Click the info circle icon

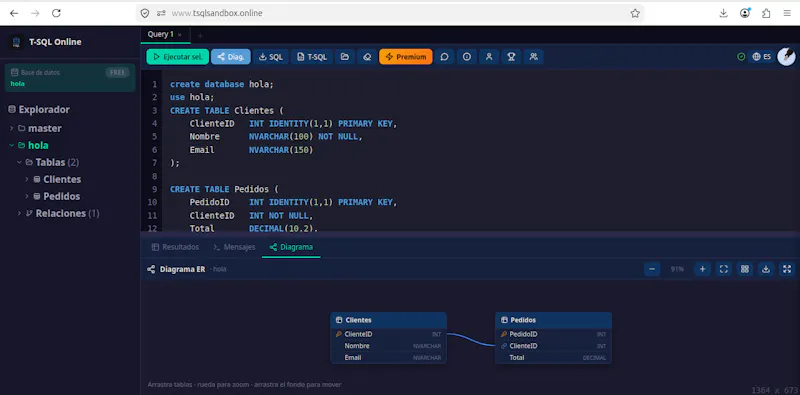(467, 57)
